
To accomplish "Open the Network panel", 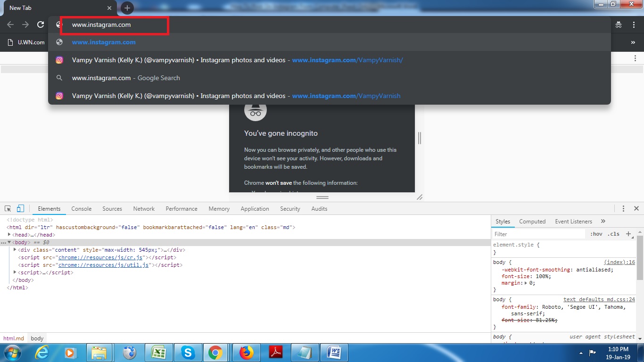I will pos(144,209).
